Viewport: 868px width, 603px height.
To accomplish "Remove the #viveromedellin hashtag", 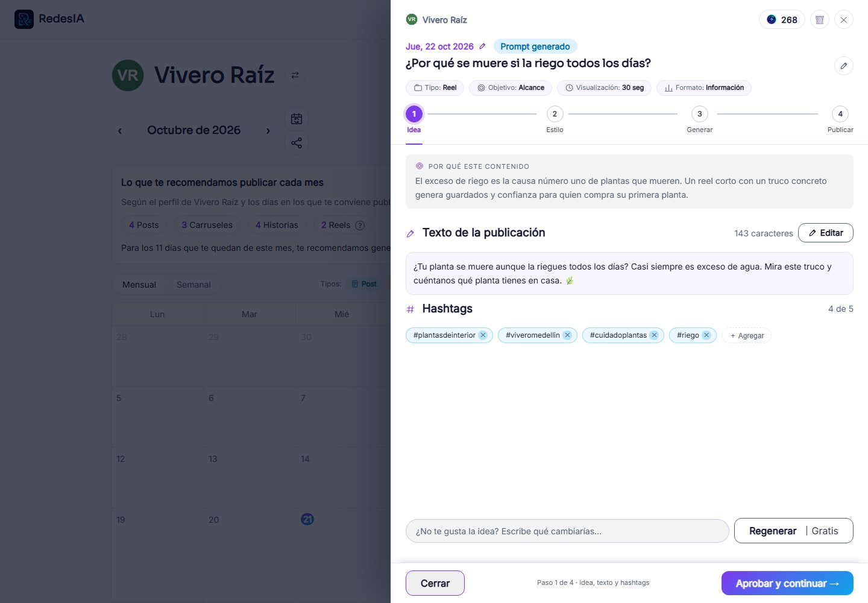I will coord(567,335).
